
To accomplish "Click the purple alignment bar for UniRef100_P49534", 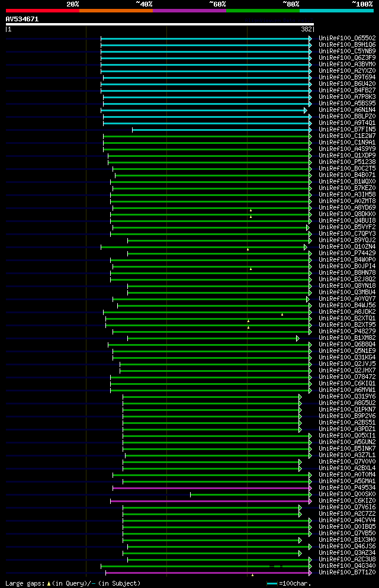I will click(x=211, y=488).
